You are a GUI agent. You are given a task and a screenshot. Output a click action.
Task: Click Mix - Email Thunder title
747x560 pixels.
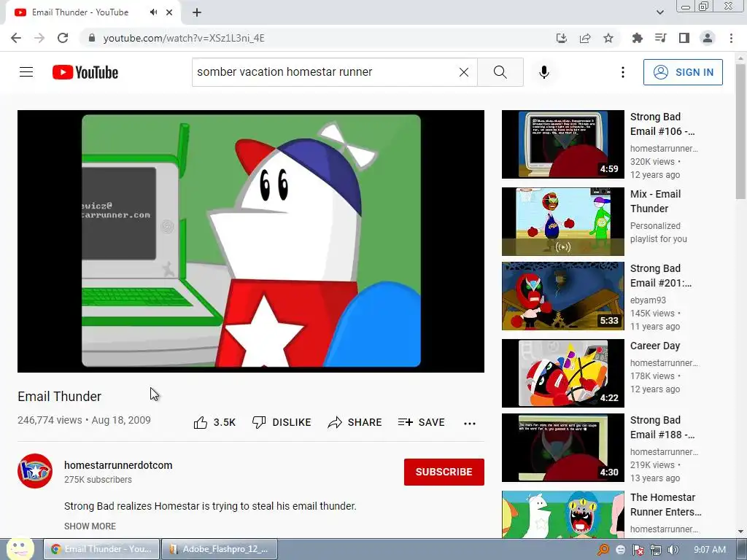click(656, 201)
